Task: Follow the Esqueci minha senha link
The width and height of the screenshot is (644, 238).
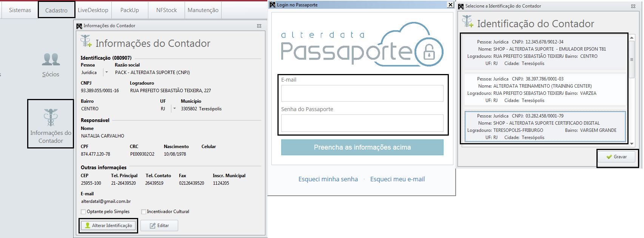Action: pyautogui.click(x=328, y=179)
